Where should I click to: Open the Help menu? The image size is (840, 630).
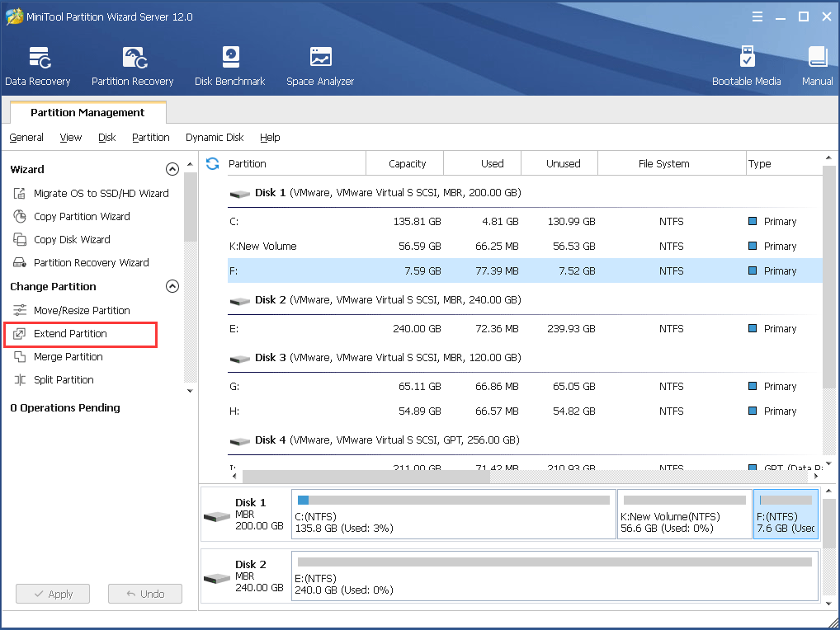(x=270, y=138)
